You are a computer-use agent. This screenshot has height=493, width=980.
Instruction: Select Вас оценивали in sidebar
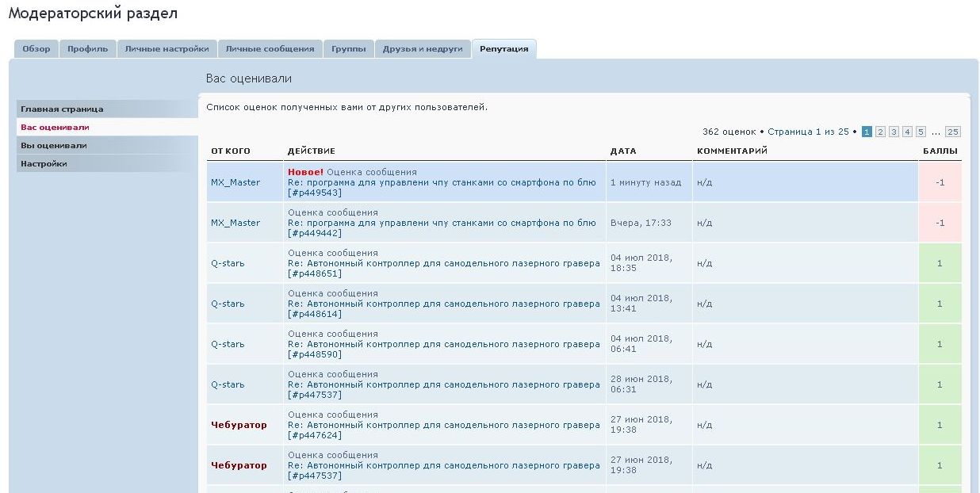(107, 128)
